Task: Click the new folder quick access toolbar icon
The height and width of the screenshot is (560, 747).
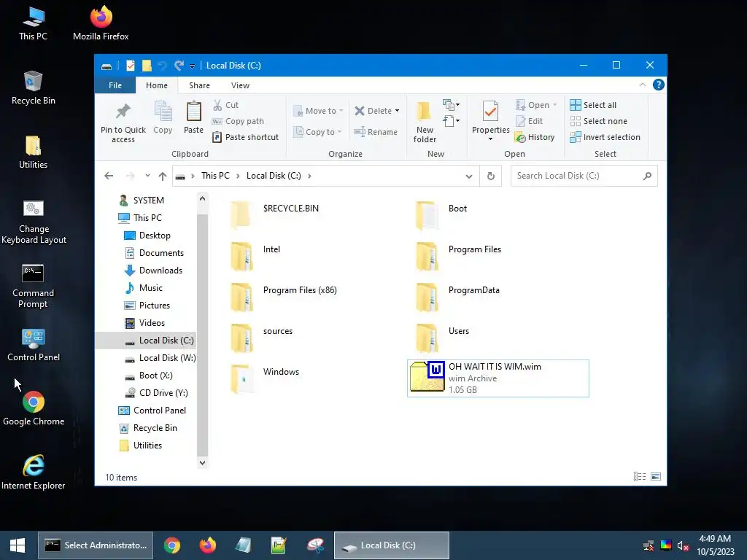Action: (x=147, y=66)
